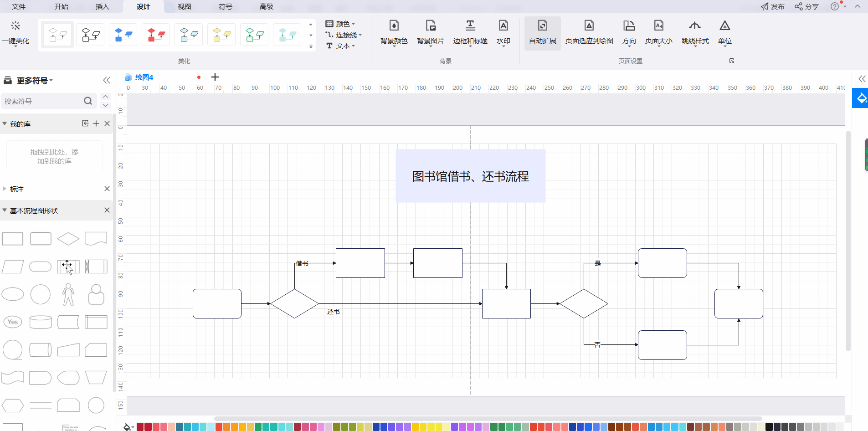Switch to the 插入 tab
This screenshot has height=431, width=868.
pos(103,6)
